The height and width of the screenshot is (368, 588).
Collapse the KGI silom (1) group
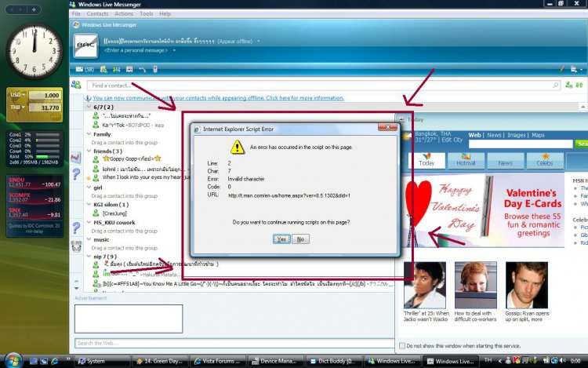[x=89, y=205]
